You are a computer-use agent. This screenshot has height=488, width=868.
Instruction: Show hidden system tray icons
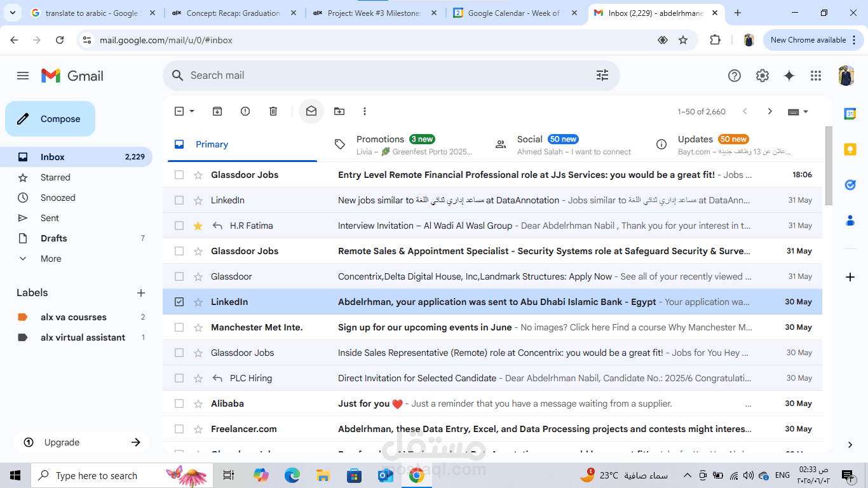pos(687,475)
